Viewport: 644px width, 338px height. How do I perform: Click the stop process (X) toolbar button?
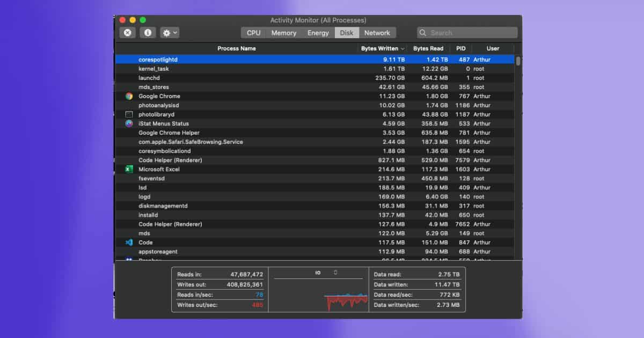127,33
